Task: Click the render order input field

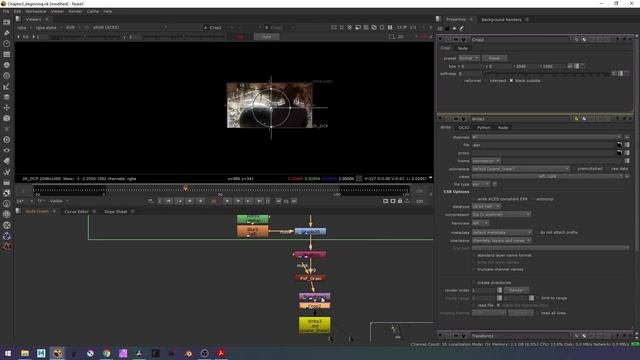Action: [x=484, y=290]
